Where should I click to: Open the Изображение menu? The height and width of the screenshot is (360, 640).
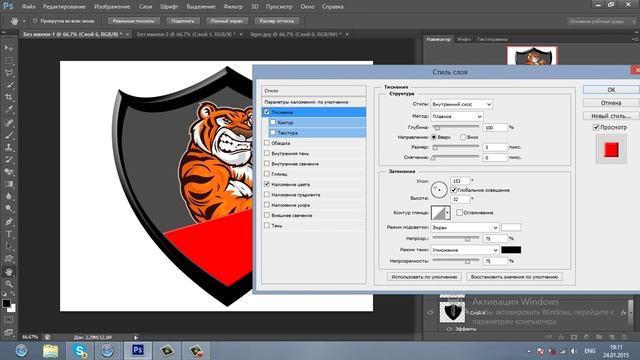point(112,7)
